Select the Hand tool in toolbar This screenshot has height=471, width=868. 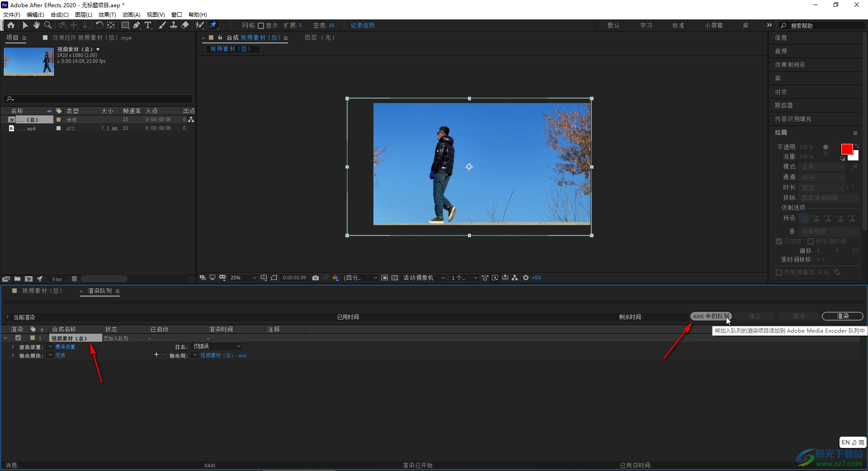[36, 25]
